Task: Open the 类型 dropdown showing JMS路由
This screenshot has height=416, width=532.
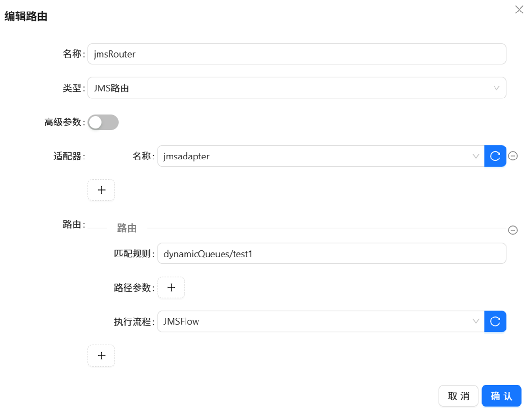Action: coord(288,88)
